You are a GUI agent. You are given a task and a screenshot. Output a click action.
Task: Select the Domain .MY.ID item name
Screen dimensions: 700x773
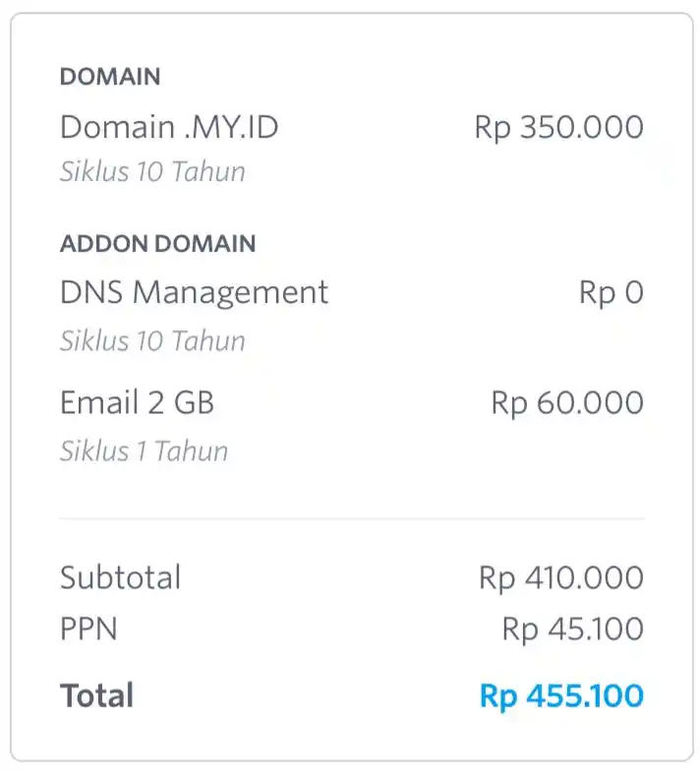[x=169, y=127]
